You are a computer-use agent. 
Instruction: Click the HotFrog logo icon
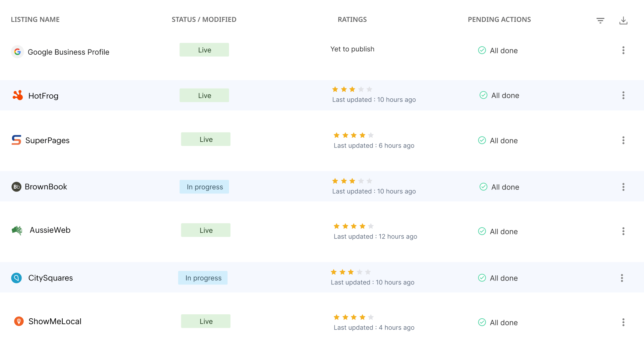pyautogui.click(x=18, y=95)
